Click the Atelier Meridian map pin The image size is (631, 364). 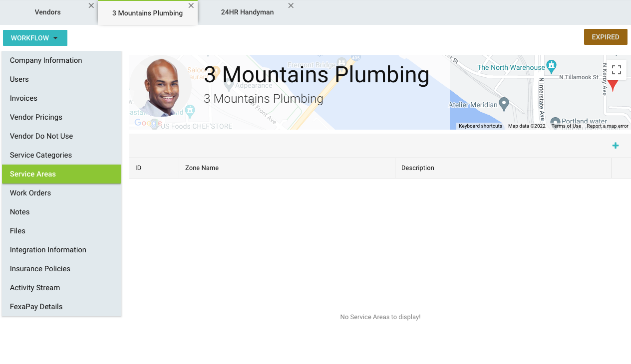point(504,104)
